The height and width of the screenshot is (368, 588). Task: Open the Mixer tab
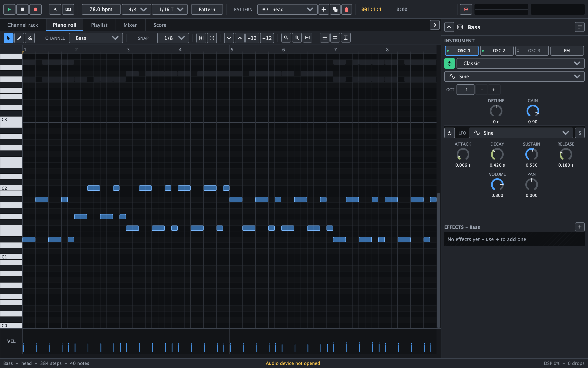(130, 25)
